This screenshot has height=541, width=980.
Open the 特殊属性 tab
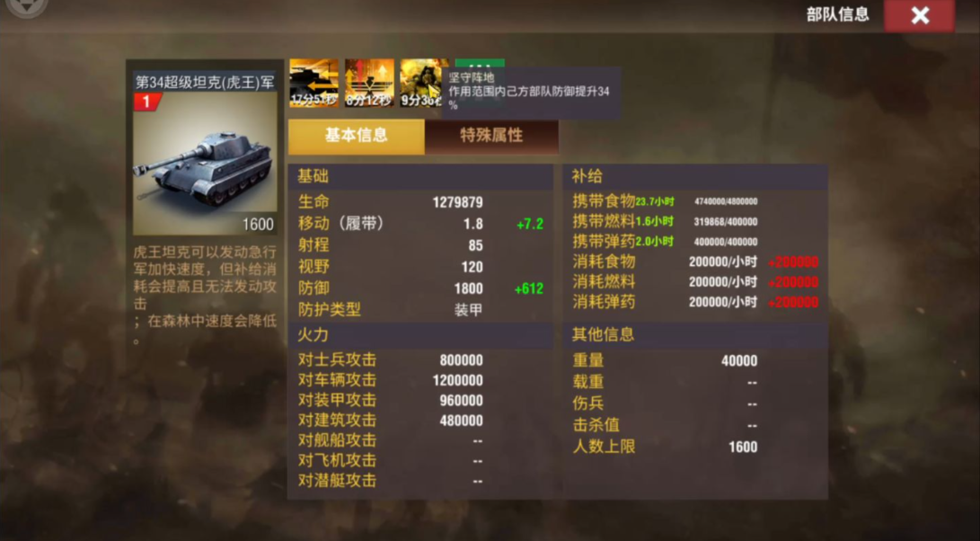(491, 137)
